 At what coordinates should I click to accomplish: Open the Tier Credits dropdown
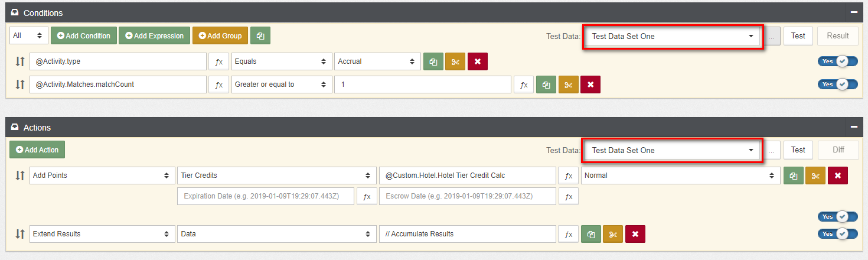(276, 175)
